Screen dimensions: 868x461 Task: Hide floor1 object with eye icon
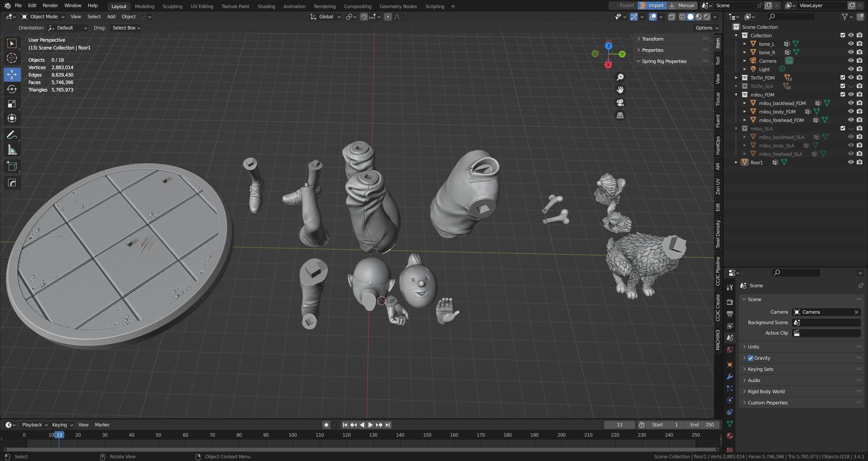click(851, 162)
